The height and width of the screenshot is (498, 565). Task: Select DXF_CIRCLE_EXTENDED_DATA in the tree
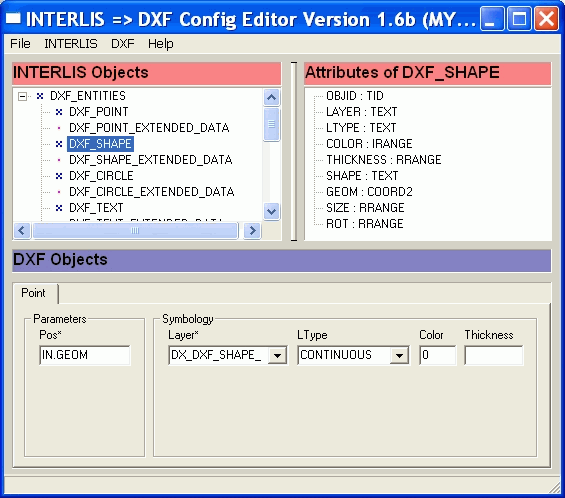(151, 191)
